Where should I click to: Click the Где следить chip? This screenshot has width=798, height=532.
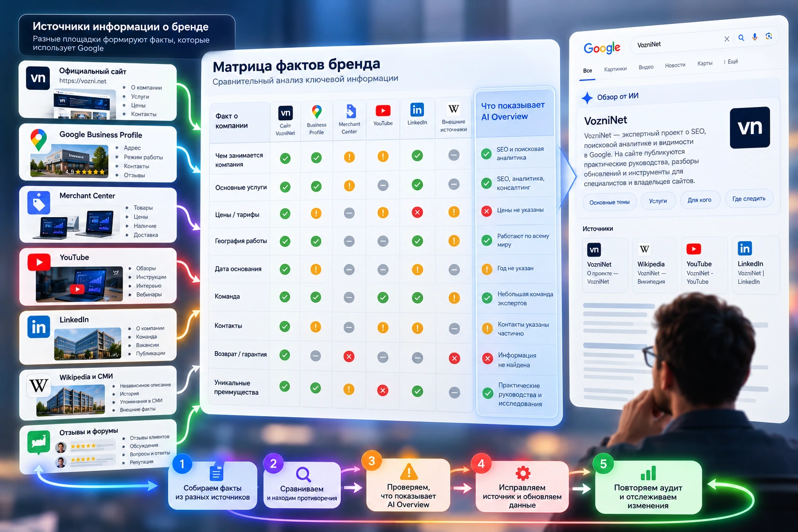(x=749, y=198)
